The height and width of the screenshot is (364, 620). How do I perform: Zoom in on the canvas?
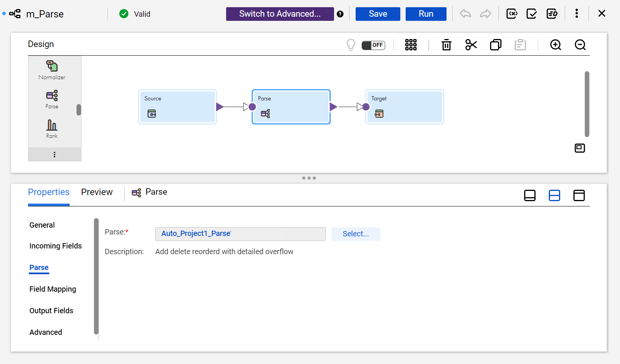coord(556,45)
